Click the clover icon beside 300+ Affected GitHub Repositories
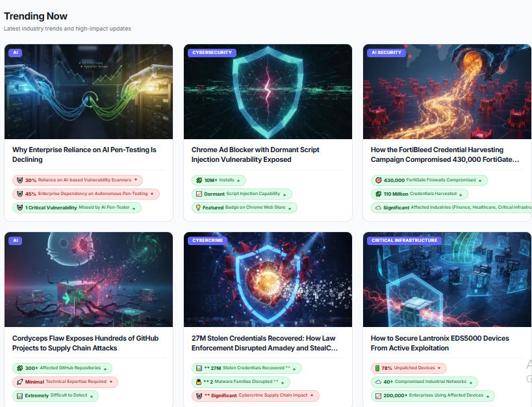The image size is (532, 407). pos(19,368)
